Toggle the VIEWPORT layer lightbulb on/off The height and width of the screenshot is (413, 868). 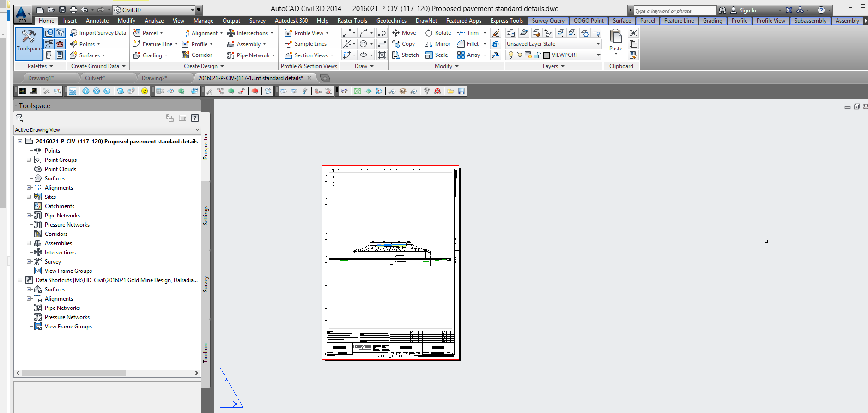click(x=511, y=55)
